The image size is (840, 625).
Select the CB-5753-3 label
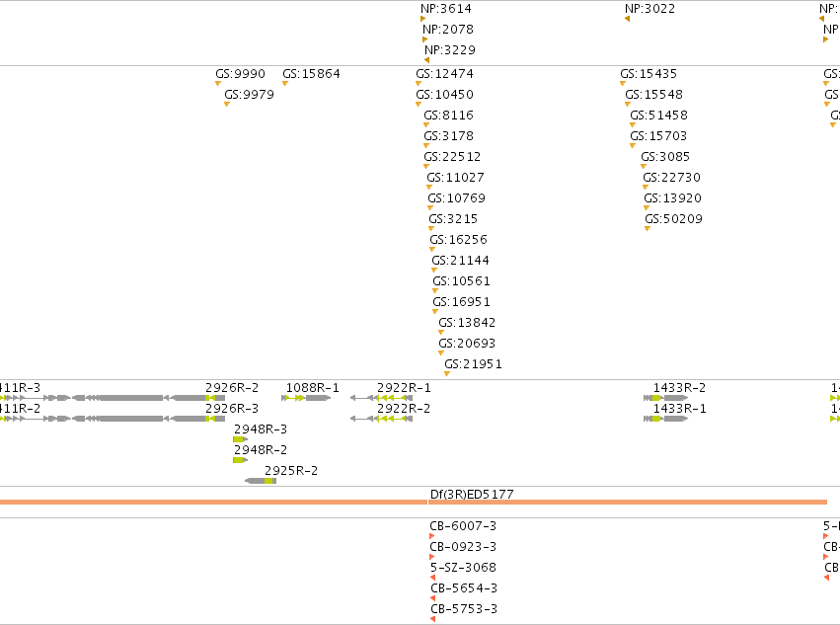(464, 609)
